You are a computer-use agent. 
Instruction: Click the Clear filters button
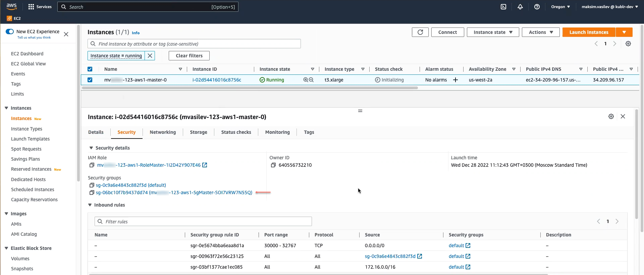189,56
